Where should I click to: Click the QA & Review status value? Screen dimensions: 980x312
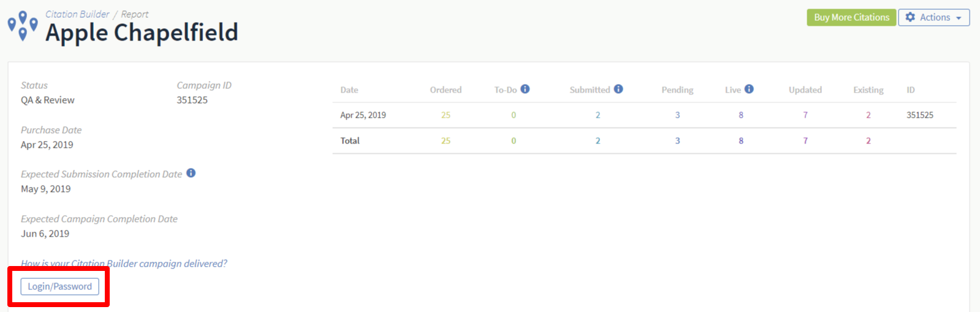(x=48, y=100)
